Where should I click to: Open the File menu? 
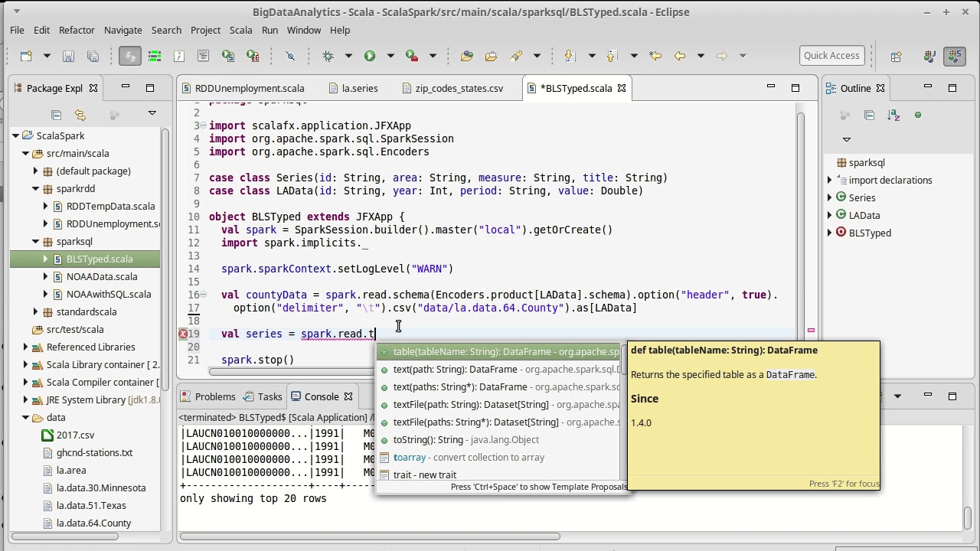17,30
